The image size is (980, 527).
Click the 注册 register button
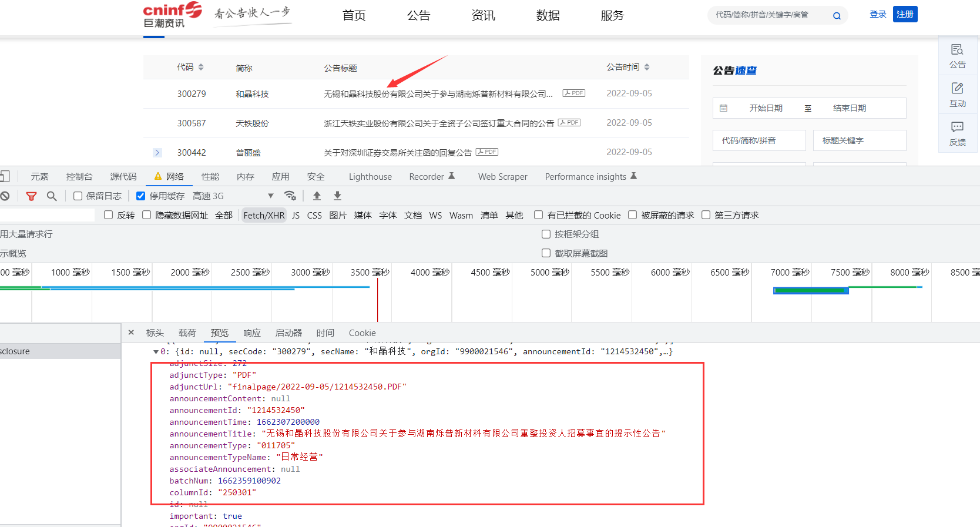[905, 14]
